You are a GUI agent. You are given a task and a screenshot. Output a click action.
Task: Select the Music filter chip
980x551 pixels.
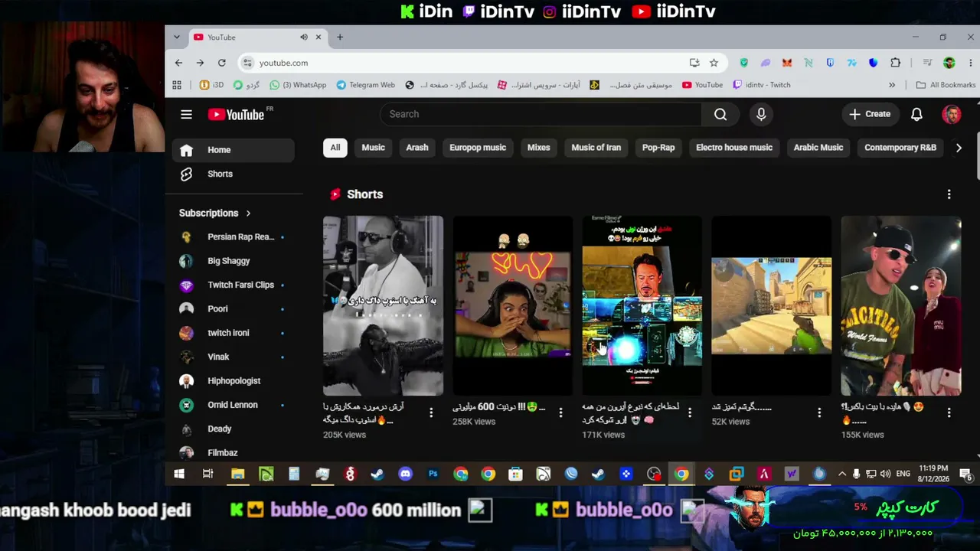[373, 148]
